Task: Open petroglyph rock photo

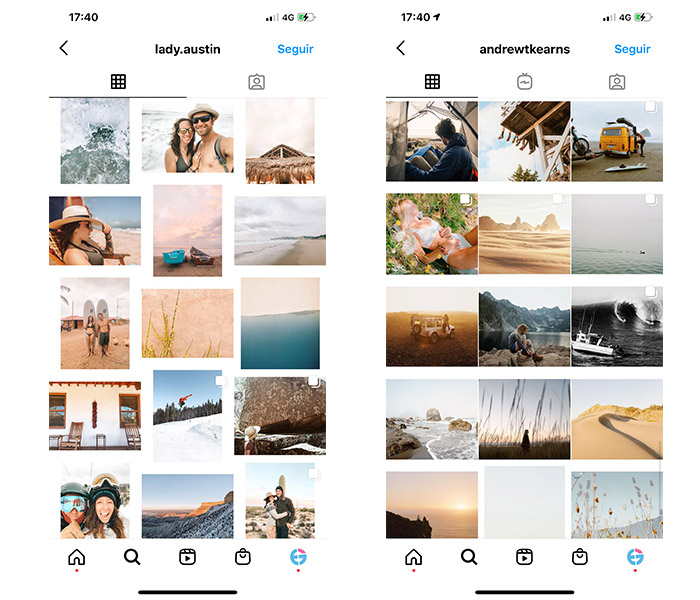Action: click(280, 416)
